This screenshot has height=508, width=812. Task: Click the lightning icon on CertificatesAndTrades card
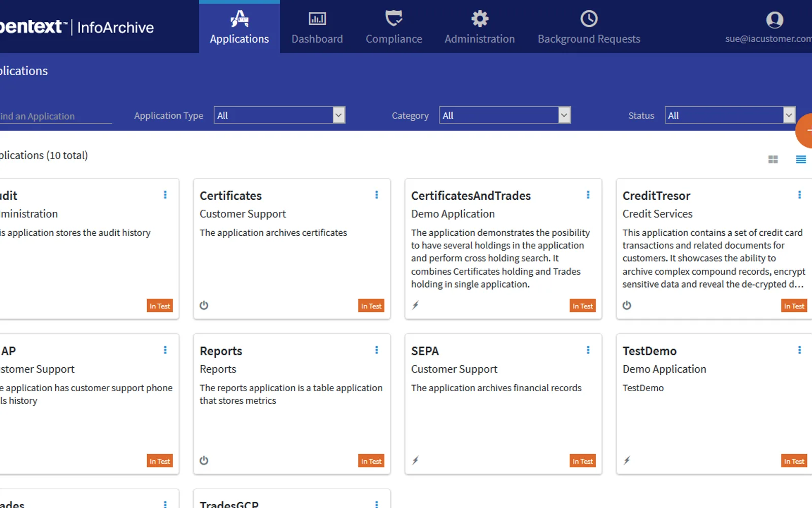tap(415, 305)
